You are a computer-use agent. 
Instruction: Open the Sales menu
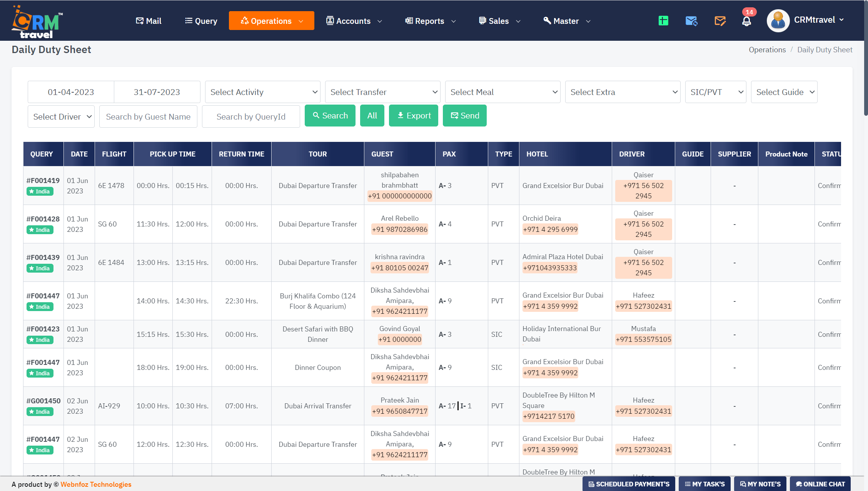point(499,21)
